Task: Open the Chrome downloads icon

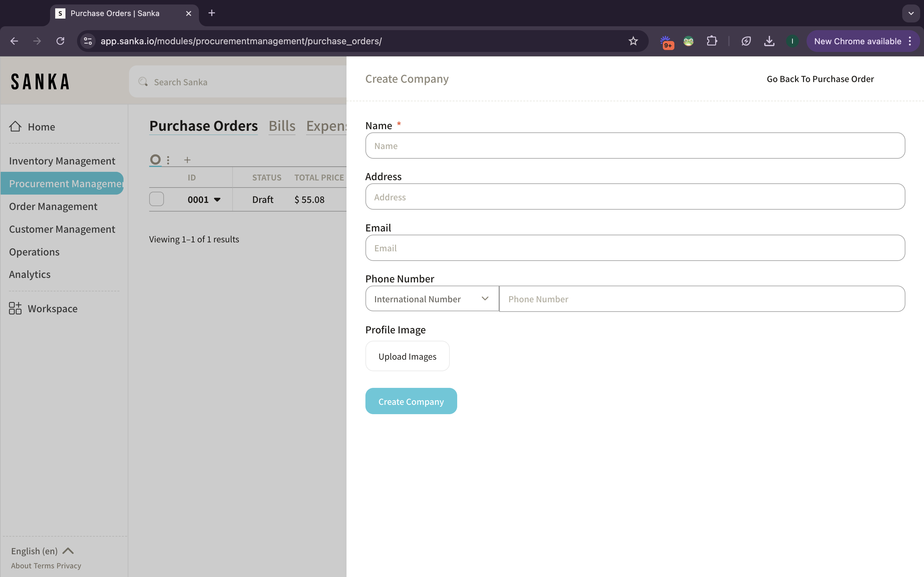Action: (x=769, y=41)
